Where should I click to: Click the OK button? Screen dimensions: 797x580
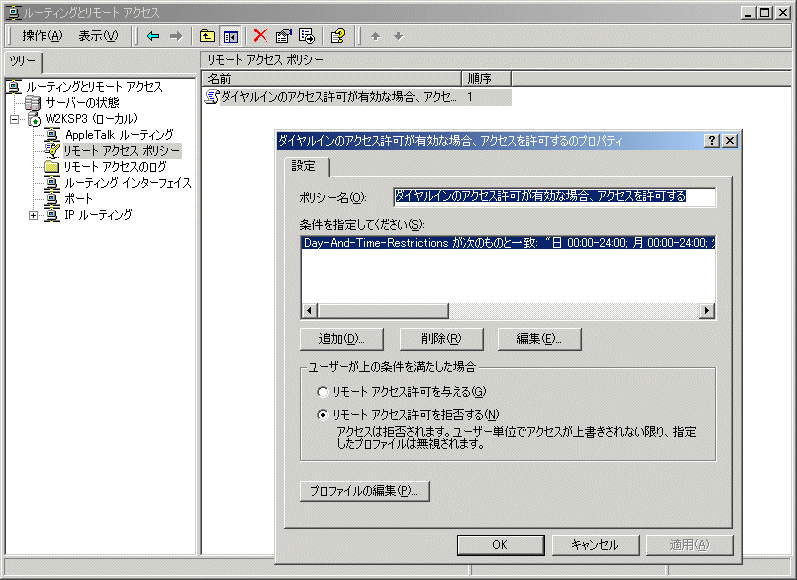500,545
